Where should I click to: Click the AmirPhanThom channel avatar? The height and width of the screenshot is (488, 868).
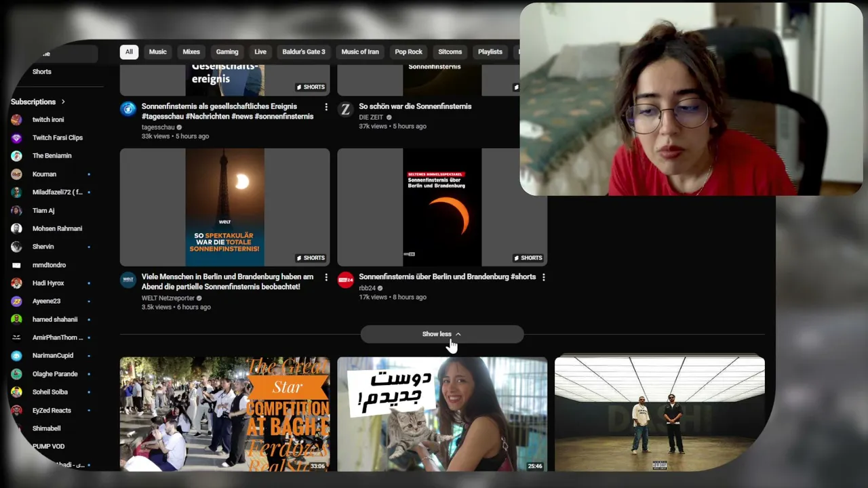point(16,338)
